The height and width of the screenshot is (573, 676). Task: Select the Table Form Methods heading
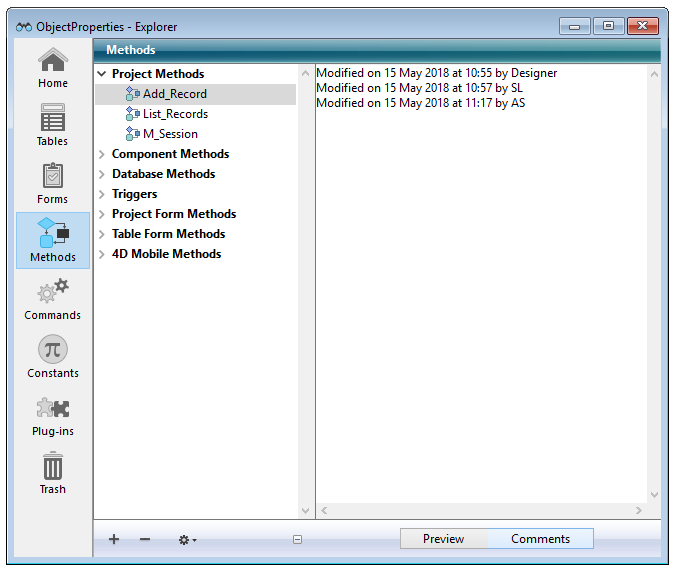pyautogui.click(x=169, y=234)
